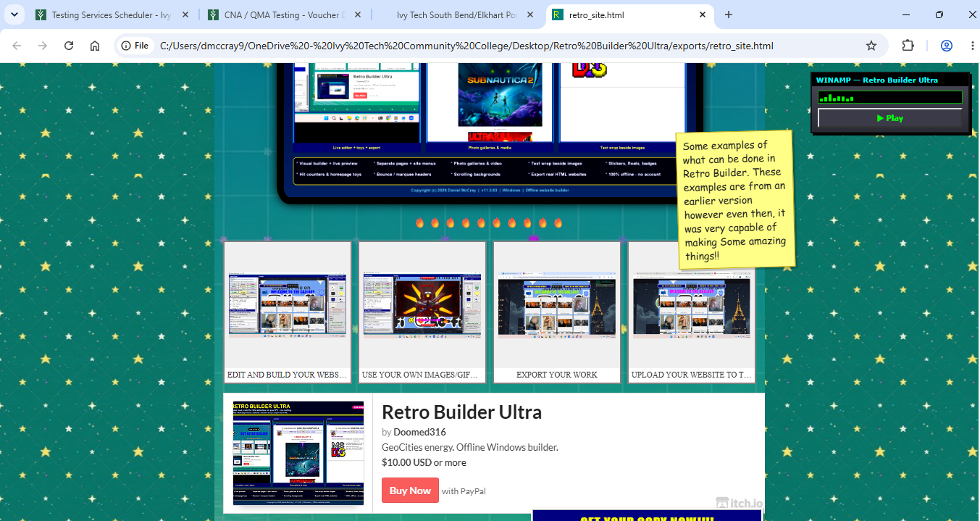Switch to CNA / QMA Testing tab

(x=284, y=14)
